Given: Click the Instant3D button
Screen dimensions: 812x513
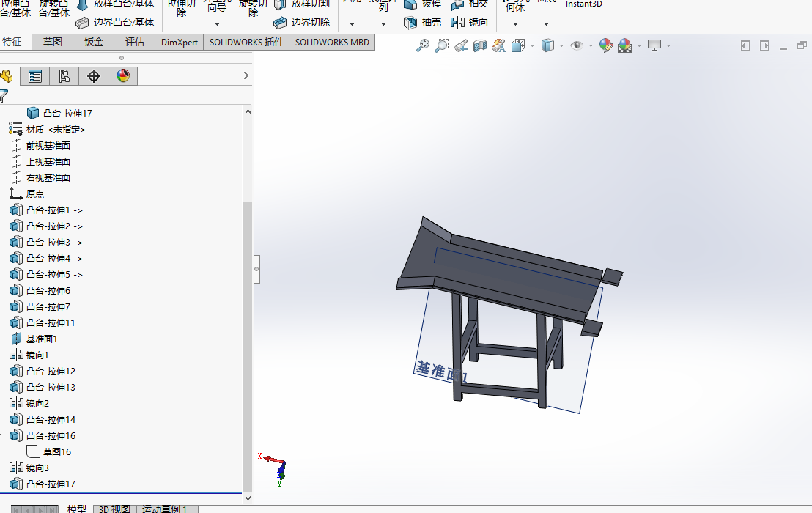Looking at the screenshot, I should [x=584, y=4].
